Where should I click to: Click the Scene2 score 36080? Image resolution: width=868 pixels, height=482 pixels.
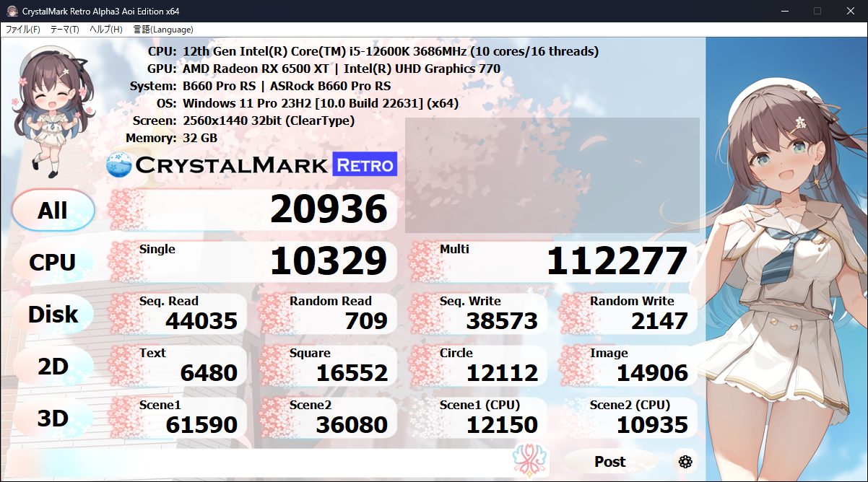click(352, 425)
